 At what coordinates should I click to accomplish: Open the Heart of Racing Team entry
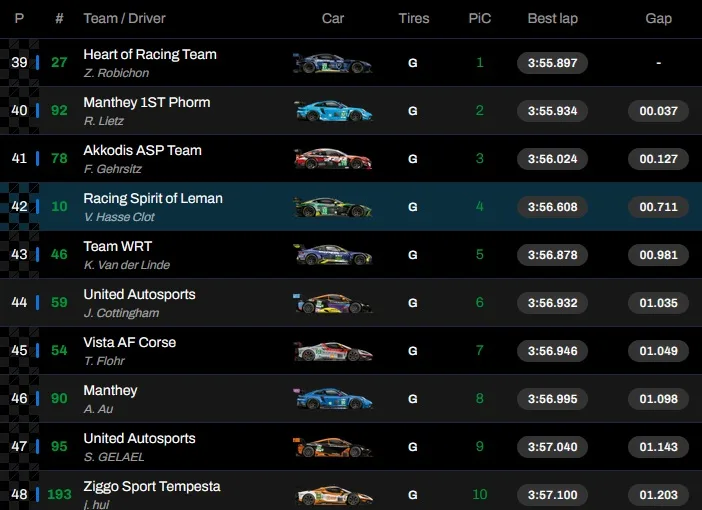pos(150,55)
